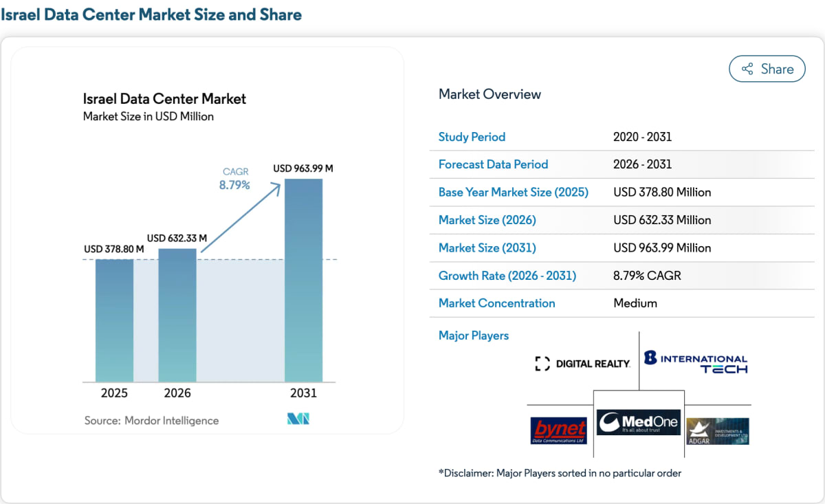
Task: Click the Study Period label
Action: 472,137
